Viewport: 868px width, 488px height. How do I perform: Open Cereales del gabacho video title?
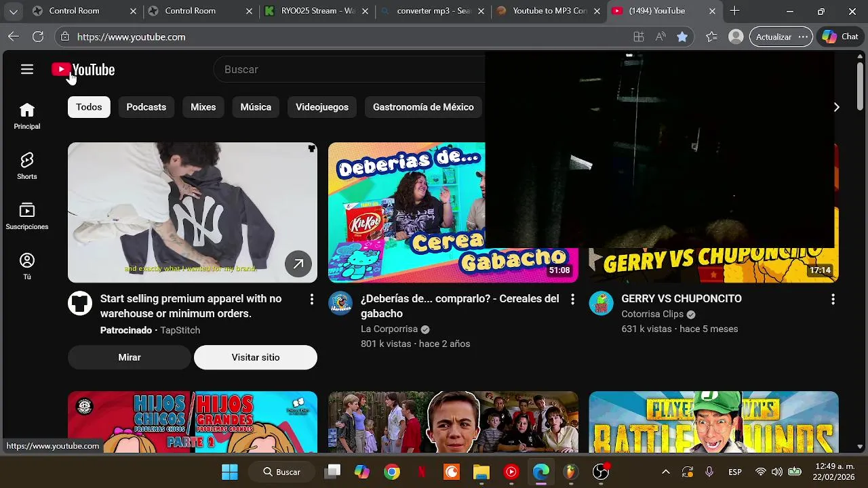460,306
